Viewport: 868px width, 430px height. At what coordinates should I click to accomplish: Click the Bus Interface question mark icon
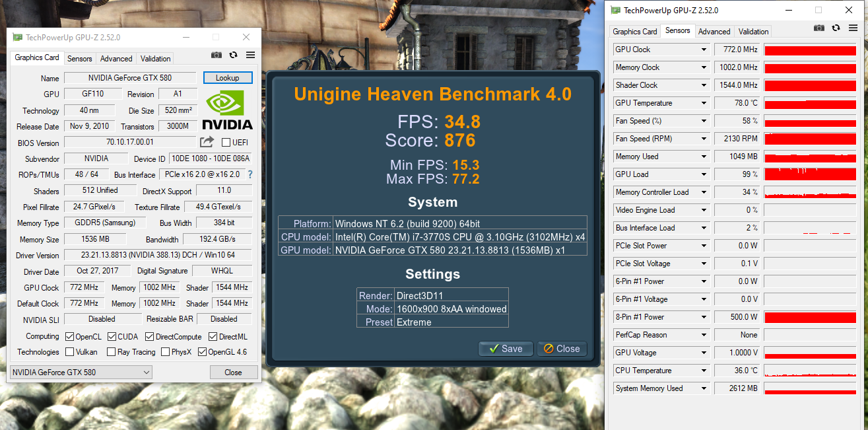click(x=250, y=175)
